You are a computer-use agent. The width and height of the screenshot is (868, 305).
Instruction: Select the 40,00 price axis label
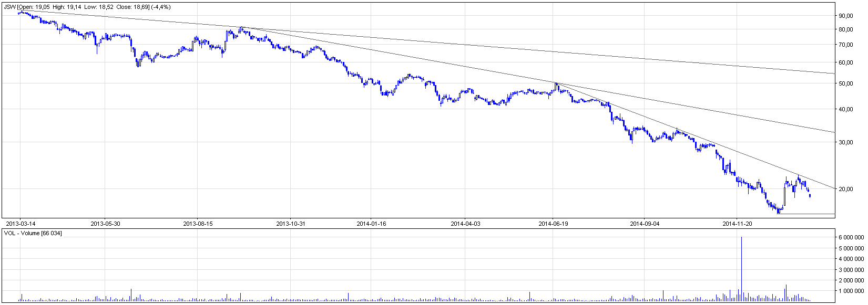[845, 109]
